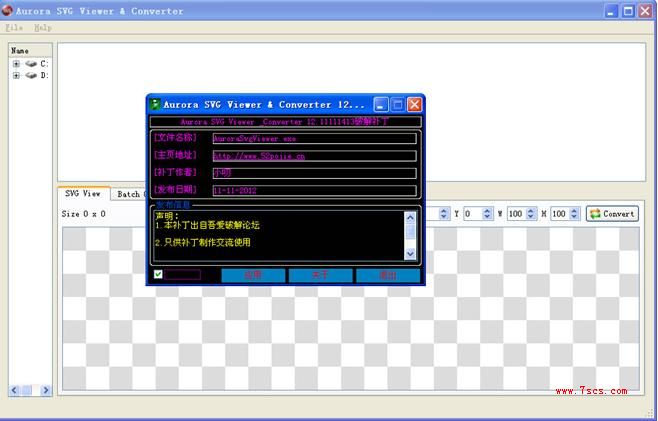This screenshot has height=421, width=658.
Task: Expand the D: drive tree node
Action: tap(16, 75)
